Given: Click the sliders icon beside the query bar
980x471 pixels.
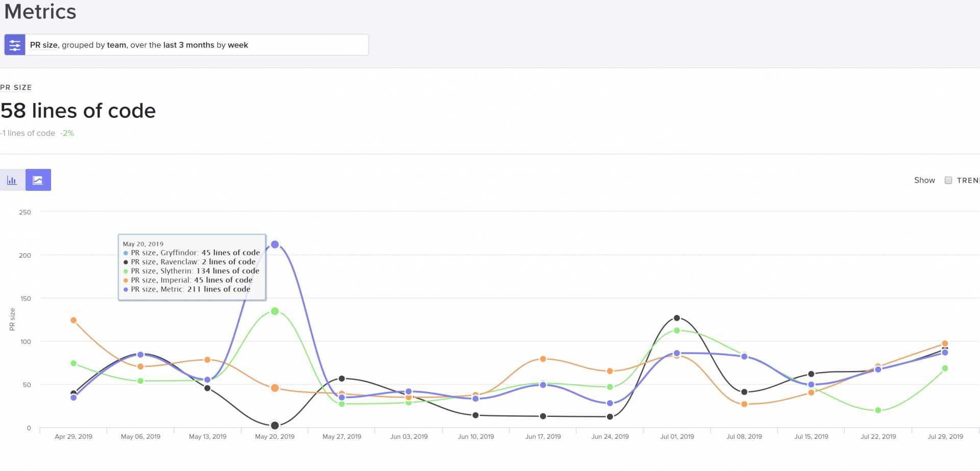Looking at the screenshot, I should pos(15,44).
